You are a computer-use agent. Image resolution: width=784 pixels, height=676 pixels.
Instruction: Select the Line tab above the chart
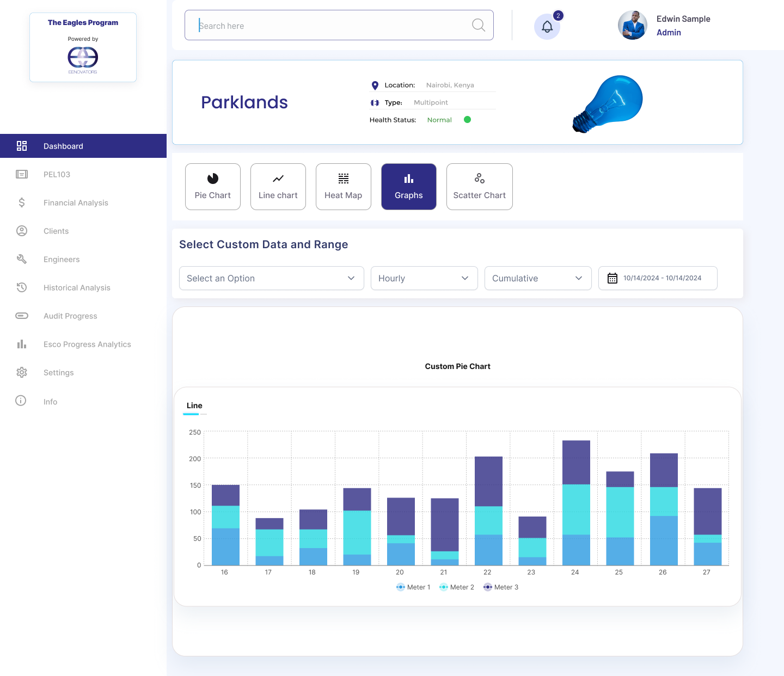click(194, 406)
